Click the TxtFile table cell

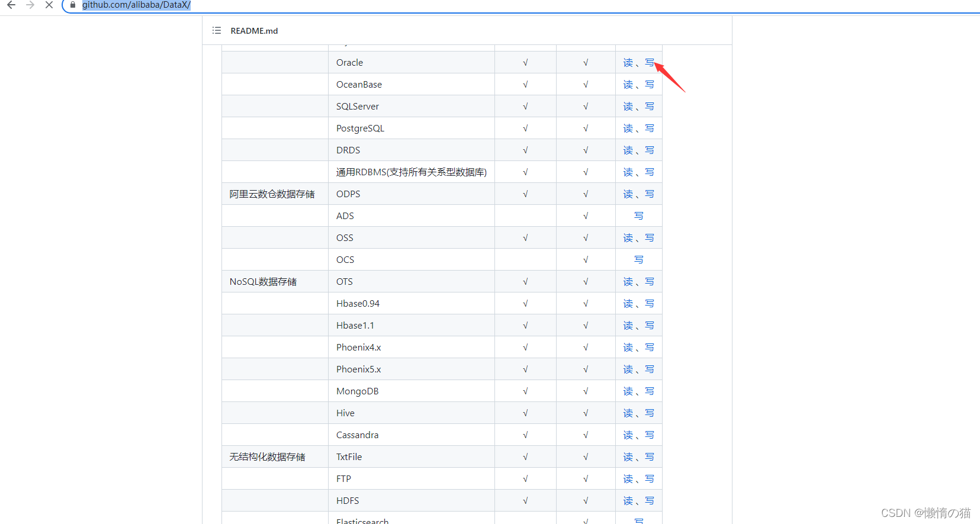412,457
